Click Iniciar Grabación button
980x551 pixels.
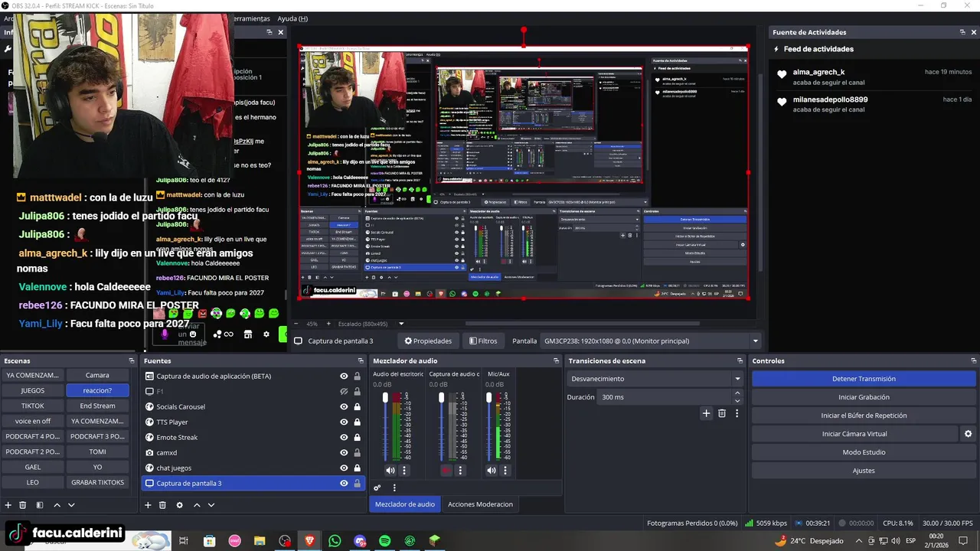click(x=864, y=397)
